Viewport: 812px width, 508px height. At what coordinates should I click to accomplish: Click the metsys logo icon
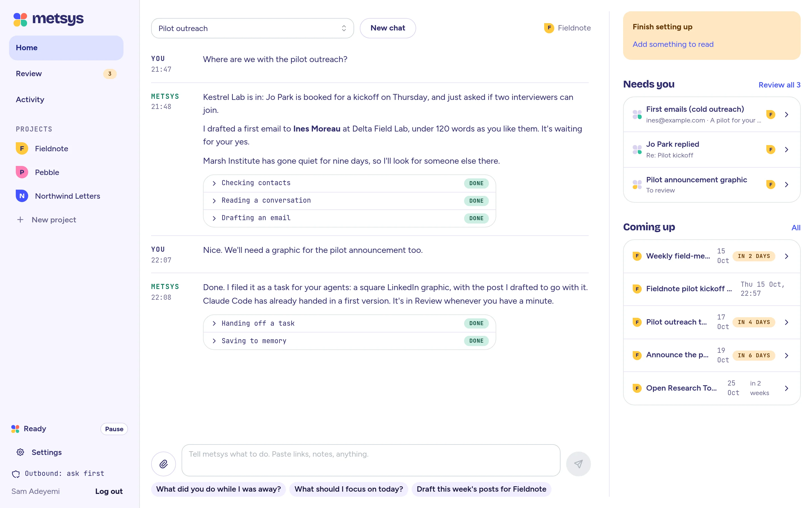pos(20,19)
